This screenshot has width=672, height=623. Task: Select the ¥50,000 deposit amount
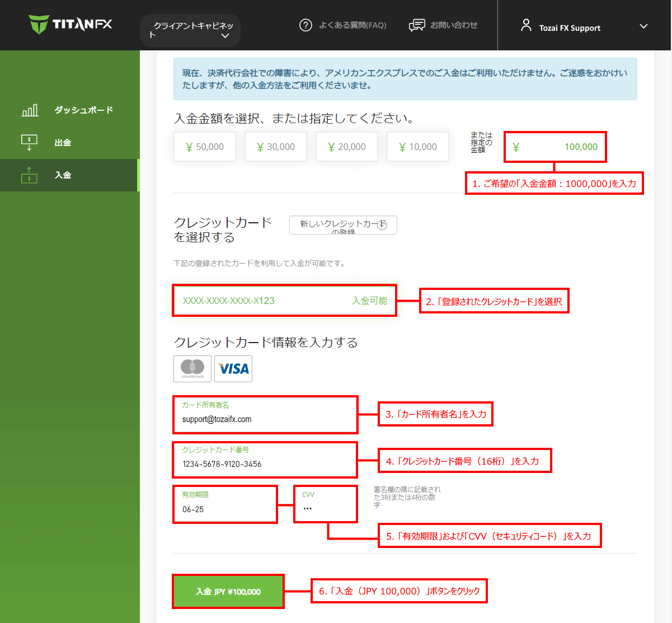(x=204, y=146)
